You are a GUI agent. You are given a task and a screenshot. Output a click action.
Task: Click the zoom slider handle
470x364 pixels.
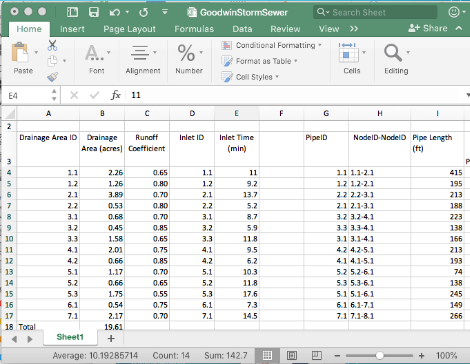click(379, 356)
